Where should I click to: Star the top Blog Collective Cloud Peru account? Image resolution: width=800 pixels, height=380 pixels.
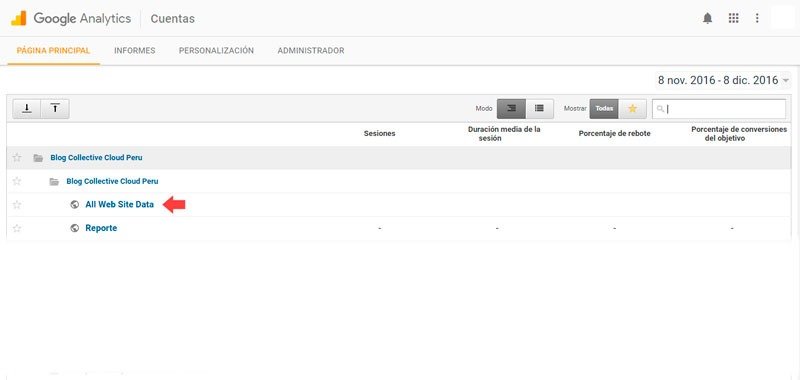point(17,158)
